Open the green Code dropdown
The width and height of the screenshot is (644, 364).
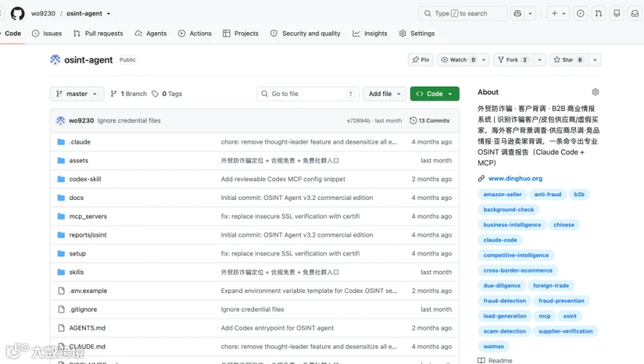click(x=434, y=94)
